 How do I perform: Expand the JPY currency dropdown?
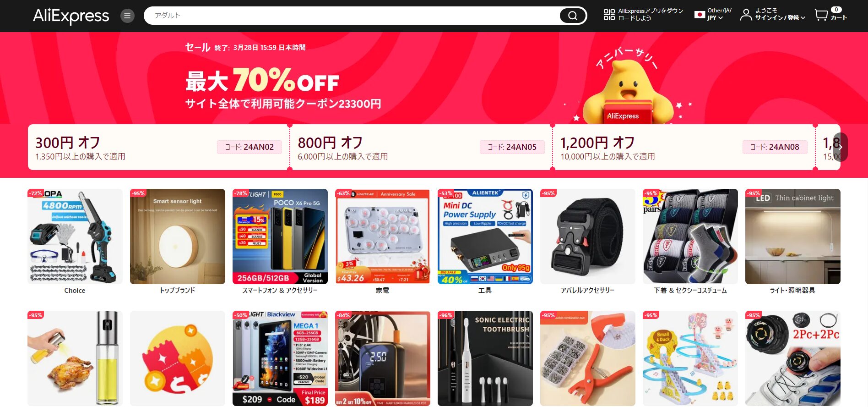point(715,18)
